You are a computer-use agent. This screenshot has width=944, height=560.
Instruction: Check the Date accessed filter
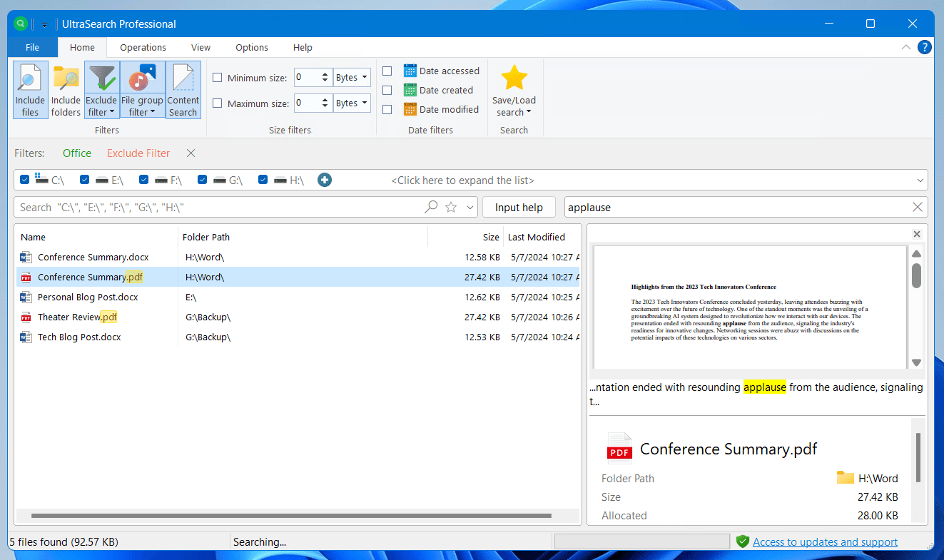387,71
